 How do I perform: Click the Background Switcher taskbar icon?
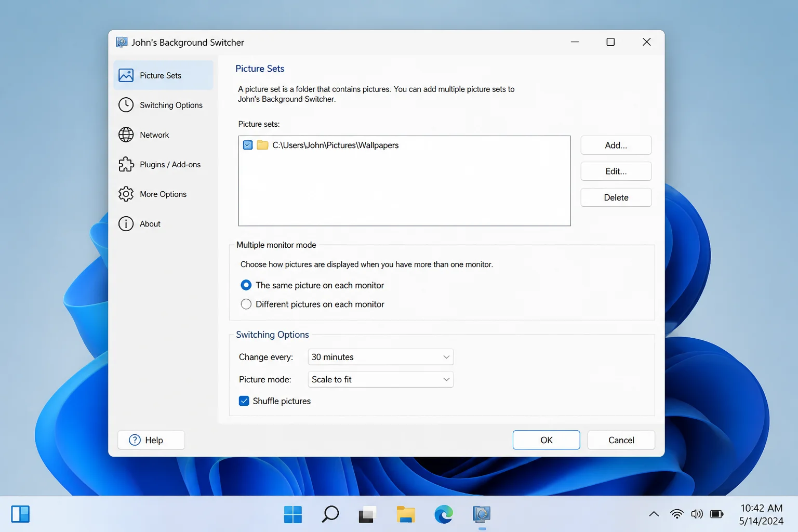[x=482, y=514]
